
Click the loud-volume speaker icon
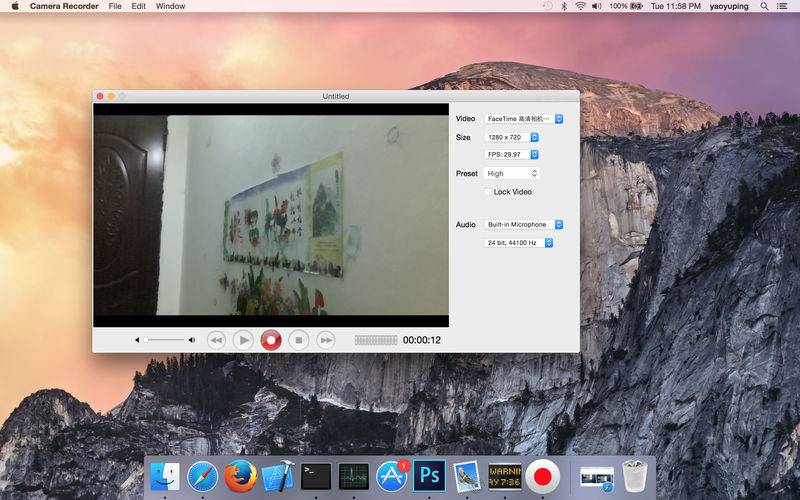pos(192,340)
